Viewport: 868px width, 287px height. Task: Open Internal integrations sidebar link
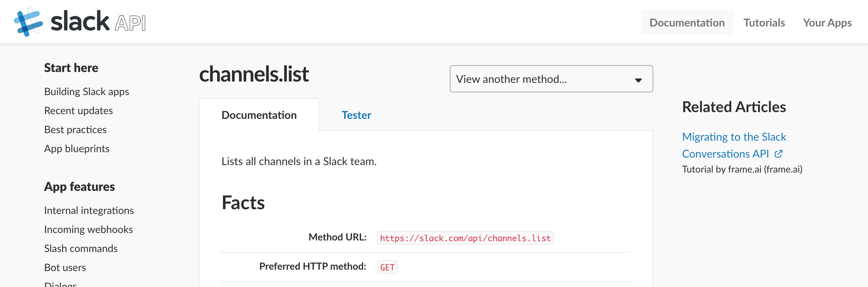[x=89, y=210]
